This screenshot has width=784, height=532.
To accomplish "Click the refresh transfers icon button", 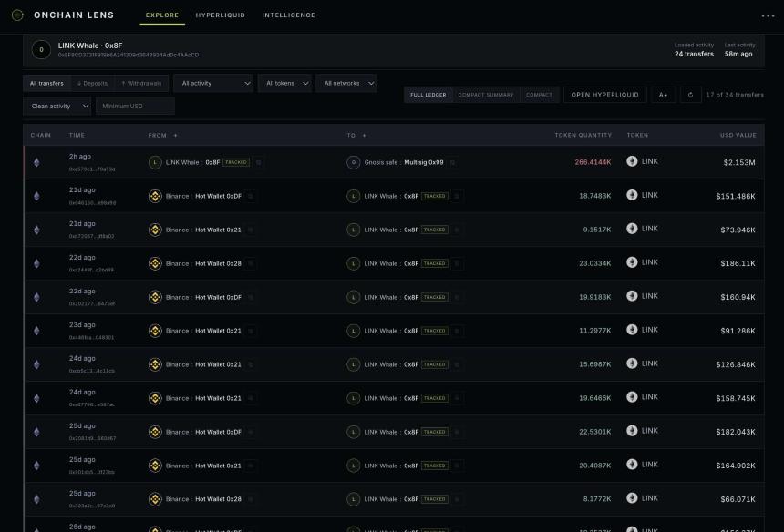I will [690, 95].
